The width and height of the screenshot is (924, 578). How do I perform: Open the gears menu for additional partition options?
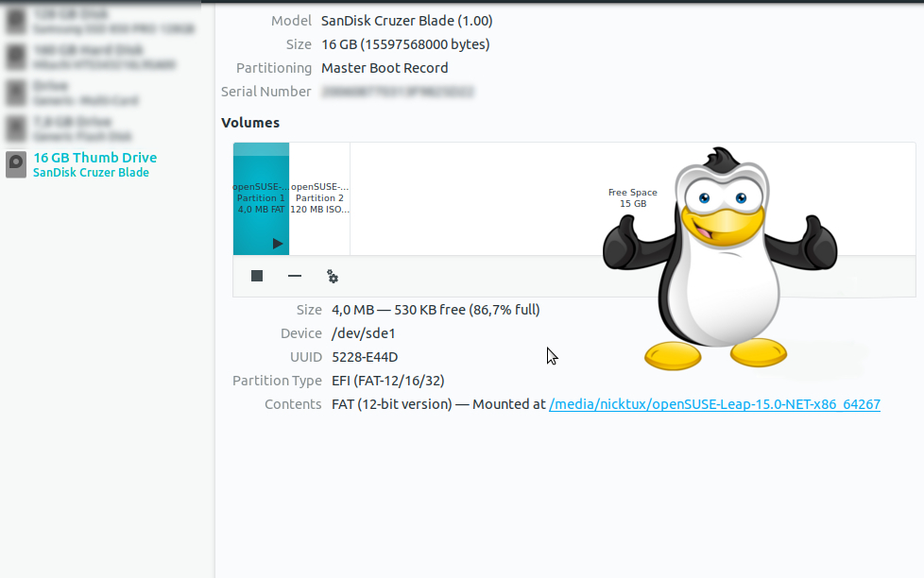click(333, 276)
